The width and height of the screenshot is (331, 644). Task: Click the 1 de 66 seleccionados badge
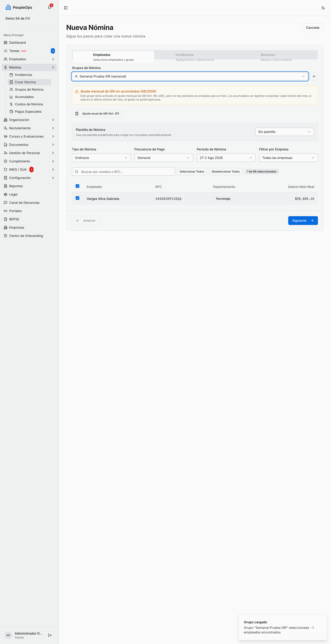[x=262, y=171]
